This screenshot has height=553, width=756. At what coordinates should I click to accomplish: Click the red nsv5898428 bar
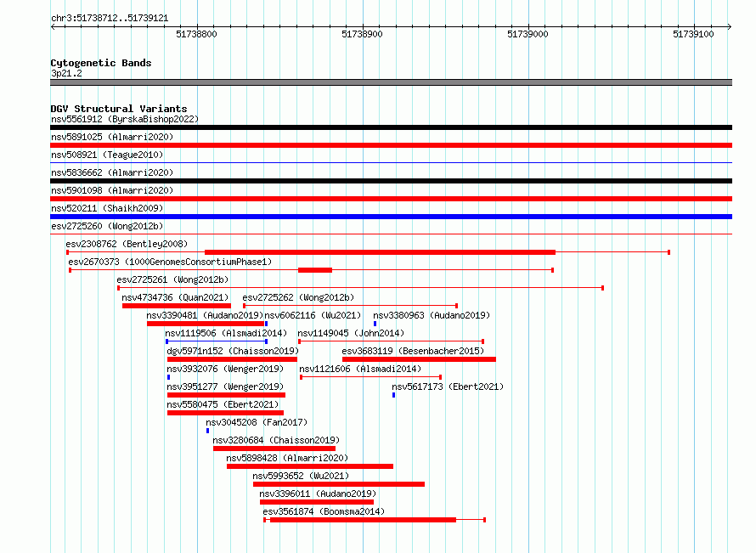[310, 466]
